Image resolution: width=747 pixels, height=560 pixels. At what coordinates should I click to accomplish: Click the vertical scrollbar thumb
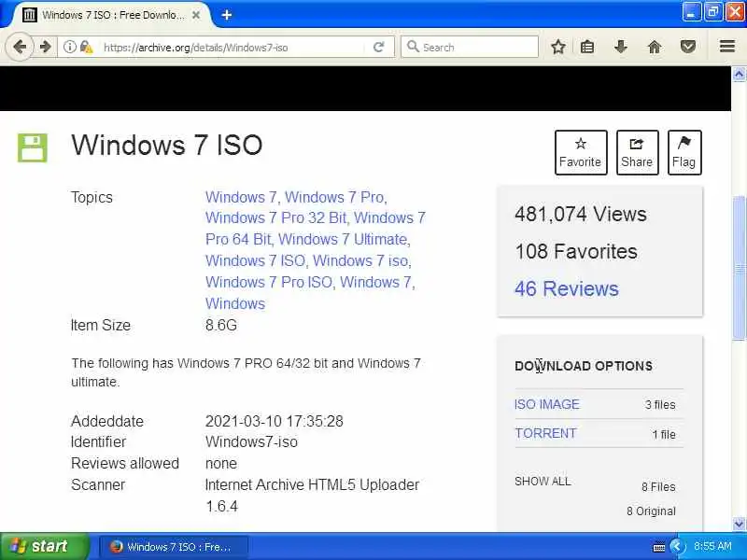[739, 268]
